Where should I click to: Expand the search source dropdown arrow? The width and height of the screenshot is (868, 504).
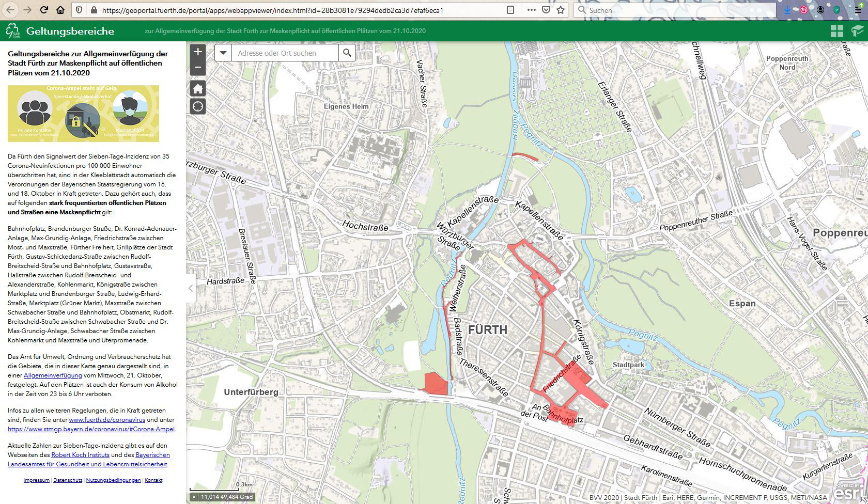click(223, 53)
